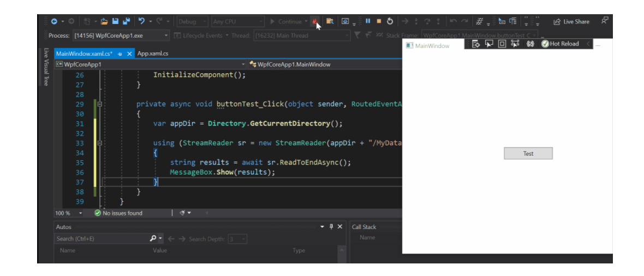Switch to the App.xaml.cs tab
Viewport: 644px width, 276px height.
coord(153,54)
